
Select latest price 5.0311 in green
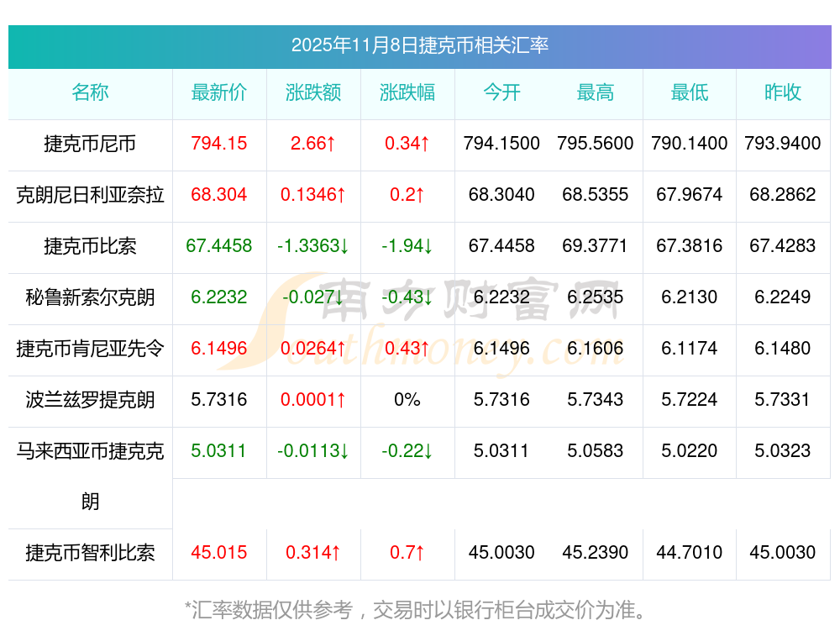click(x=219, y=450)
